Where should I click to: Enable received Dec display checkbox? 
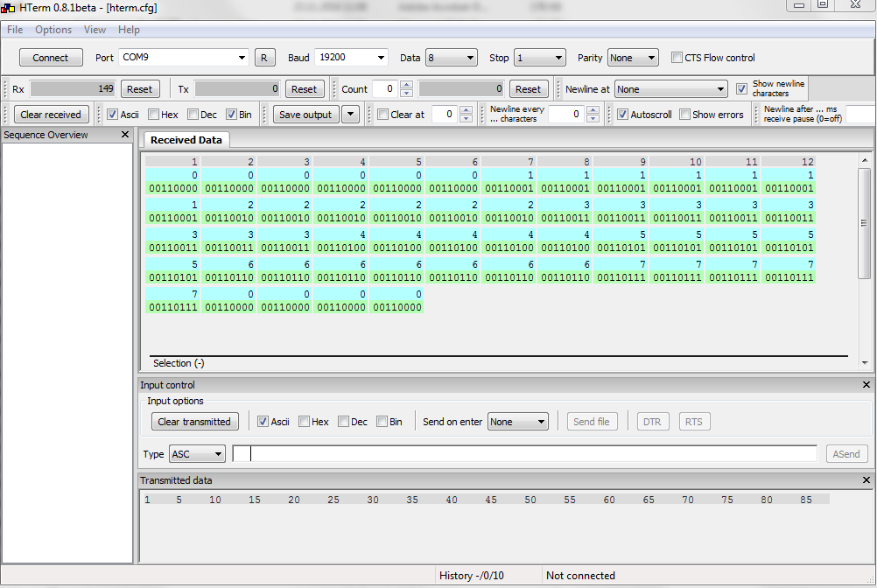pos(193,115)
